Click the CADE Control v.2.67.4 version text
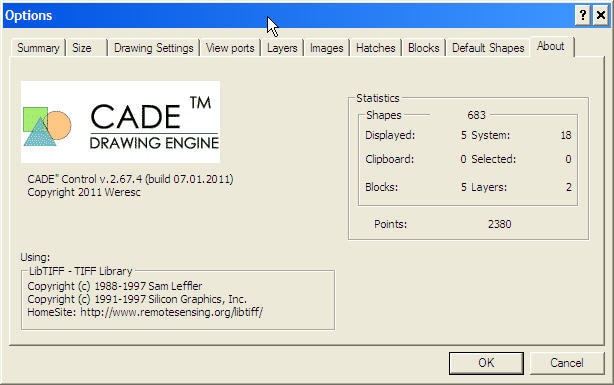The height and width of the screenshot is (385, 614). 130,179
